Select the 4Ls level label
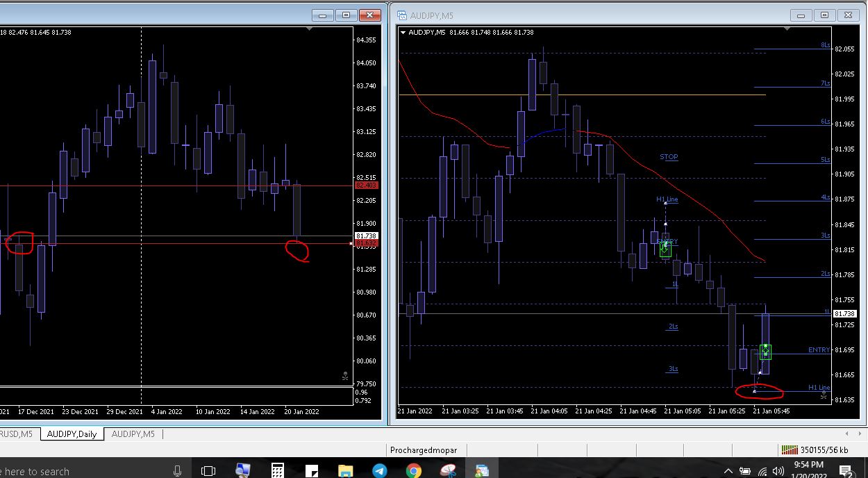868x478 pixels. click(x=825, y=197)
